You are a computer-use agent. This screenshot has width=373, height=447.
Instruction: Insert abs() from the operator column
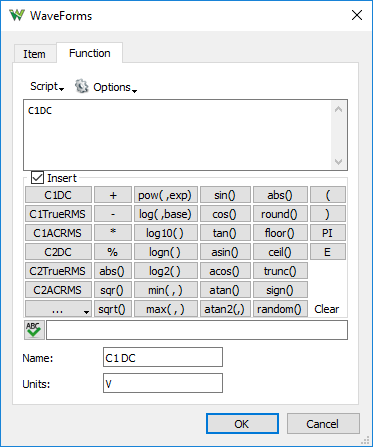click(x=113, y=271)
